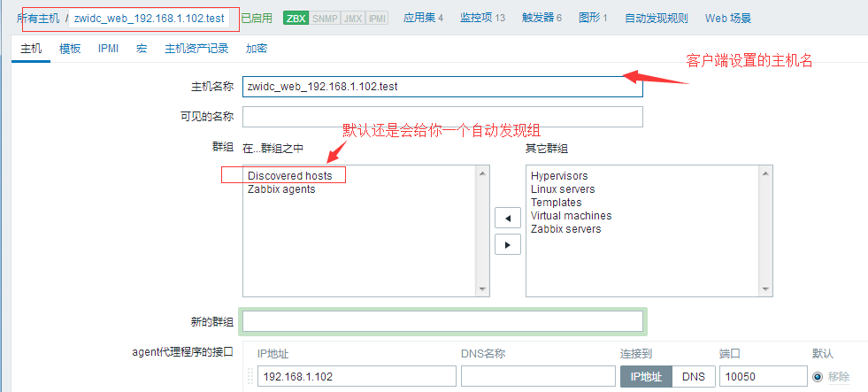Move group left with the left arrow button
This screenshot has height=392, width=868.
(x=507, y=218)
